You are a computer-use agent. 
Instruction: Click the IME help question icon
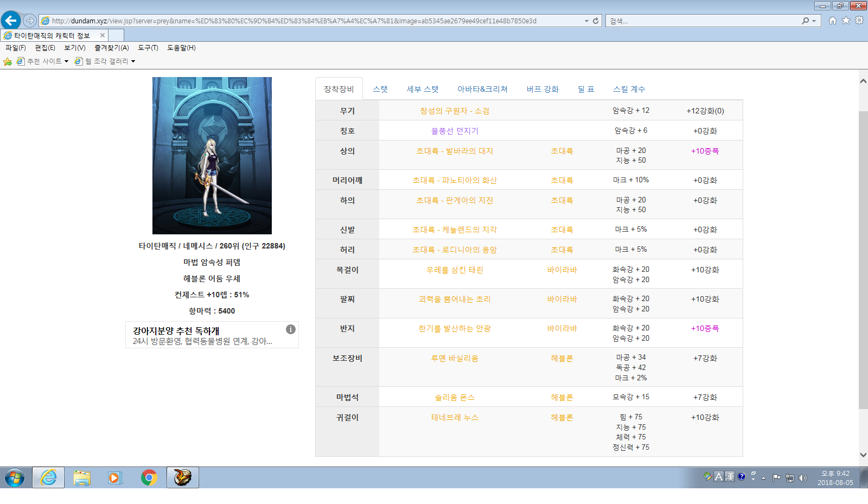[x=742, y=476]
